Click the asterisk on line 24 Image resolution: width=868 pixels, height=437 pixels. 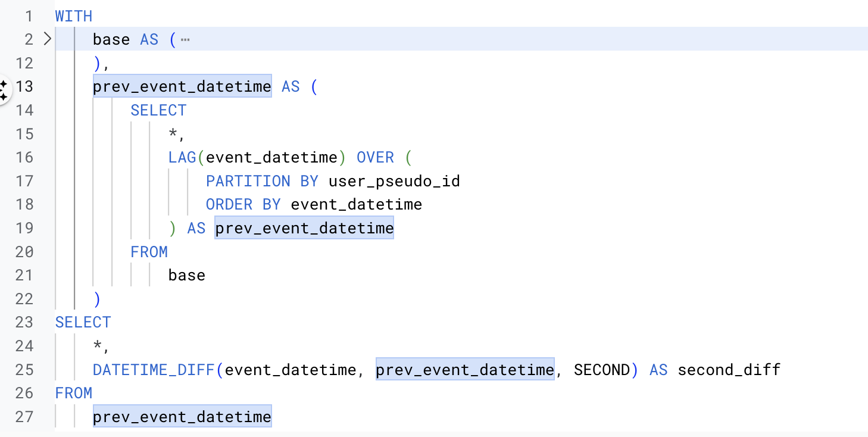pos(98,345)
